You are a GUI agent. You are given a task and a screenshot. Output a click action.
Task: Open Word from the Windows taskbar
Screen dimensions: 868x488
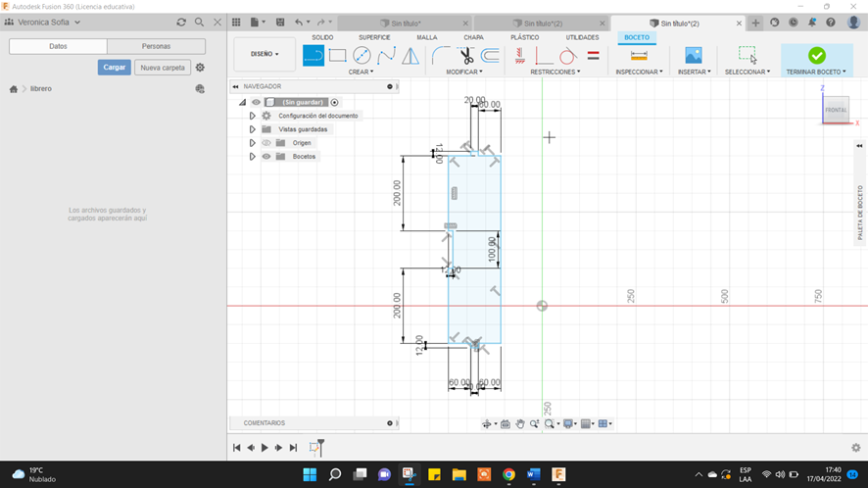(x=534, y=474)
